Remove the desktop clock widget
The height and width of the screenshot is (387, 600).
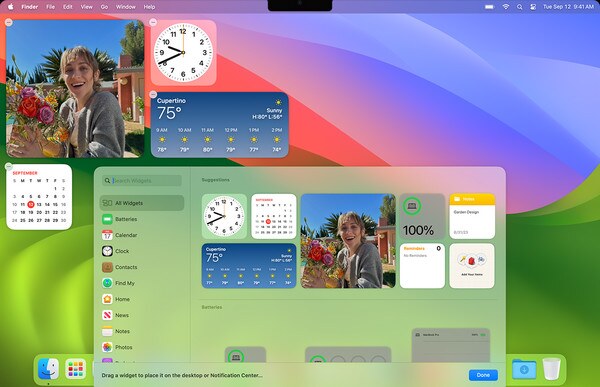coord(153,22)
